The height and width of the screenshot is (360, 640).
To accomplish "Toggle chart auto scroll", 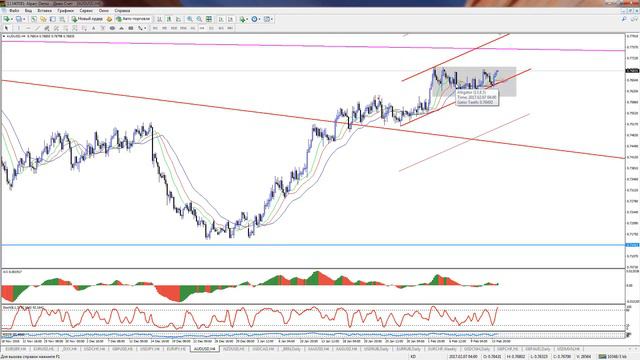I will (x=221, y=19).
